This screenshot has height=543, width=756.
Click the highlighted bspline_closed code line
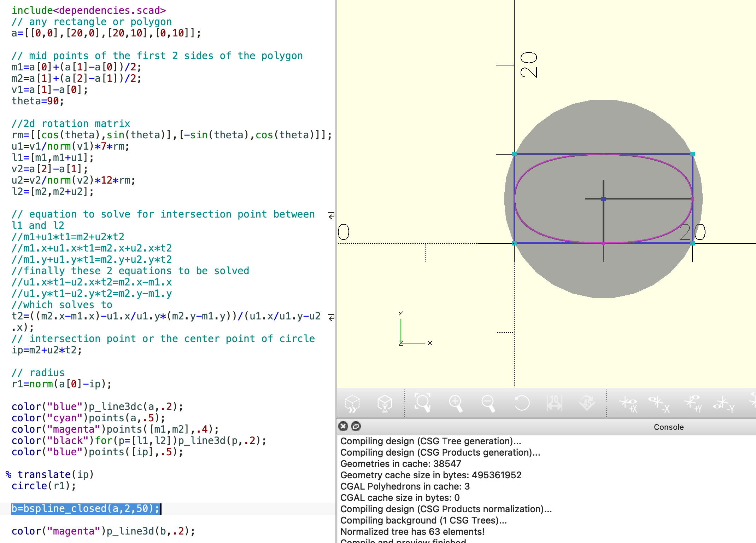point(86,508)
